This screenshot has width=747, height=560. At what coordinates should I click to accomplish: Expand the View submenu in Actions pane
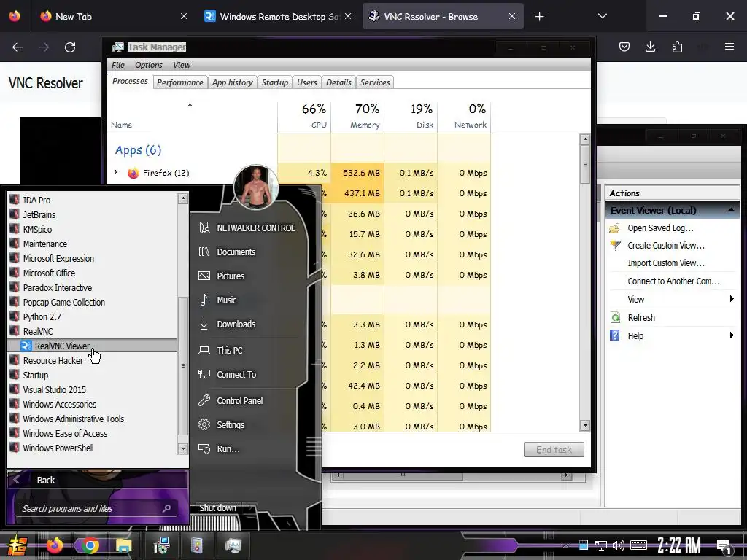[732, 299]
